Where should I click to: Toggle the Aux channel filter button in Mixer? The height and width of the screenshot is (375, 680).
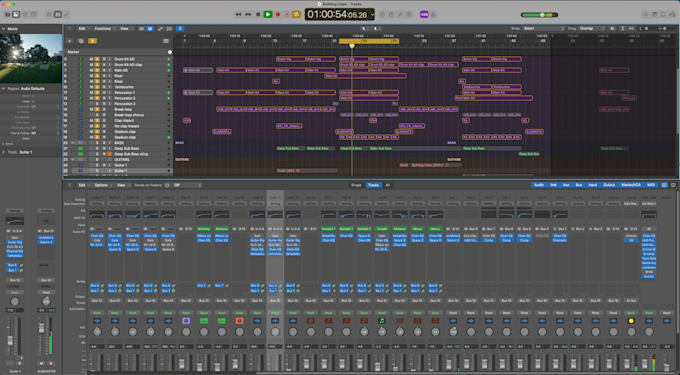click(x=566, y=185)
